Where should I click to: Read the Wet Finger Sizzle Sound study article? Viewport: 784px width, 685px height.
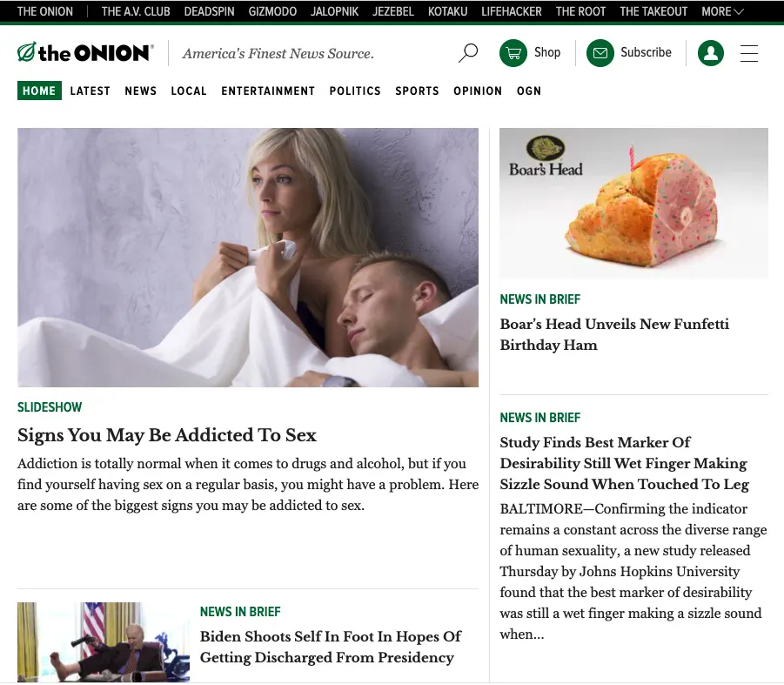[624, 464]
